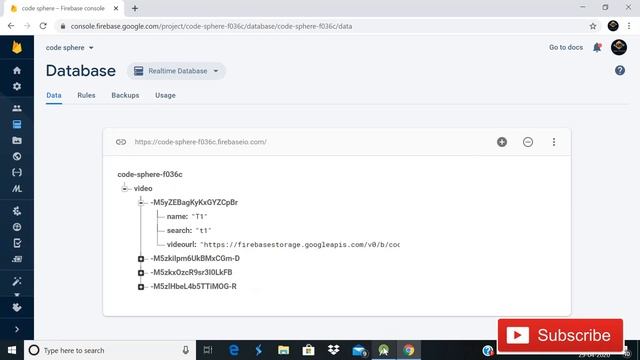640x360 pixels.
Task: Click the taskbar microphone icon
Action: [x=186, y=350]
